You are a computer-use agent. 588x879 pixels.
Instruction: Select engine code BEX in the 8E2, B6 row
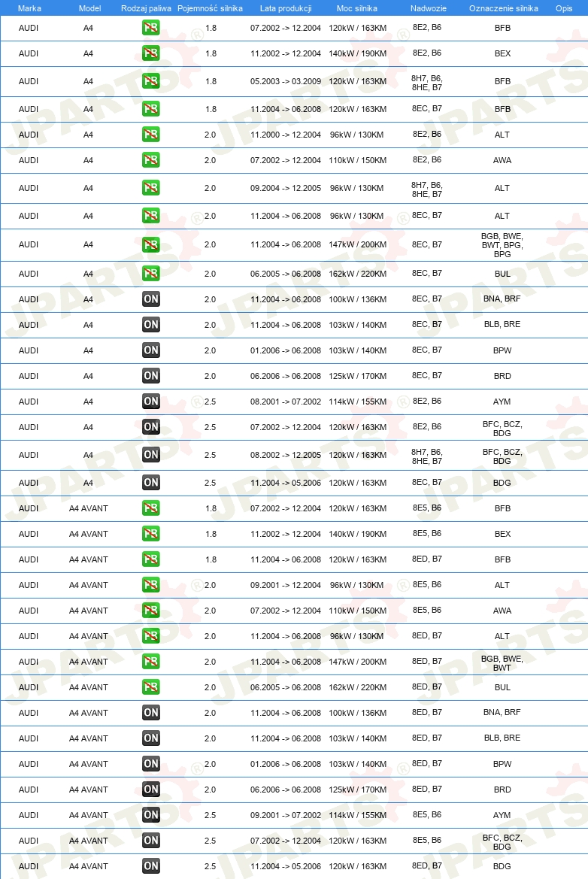click(502, 53)
